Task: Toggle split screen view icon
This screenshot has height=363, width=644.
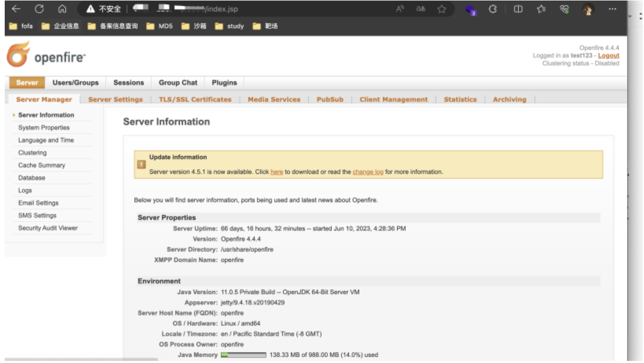Action: point(518,9)
